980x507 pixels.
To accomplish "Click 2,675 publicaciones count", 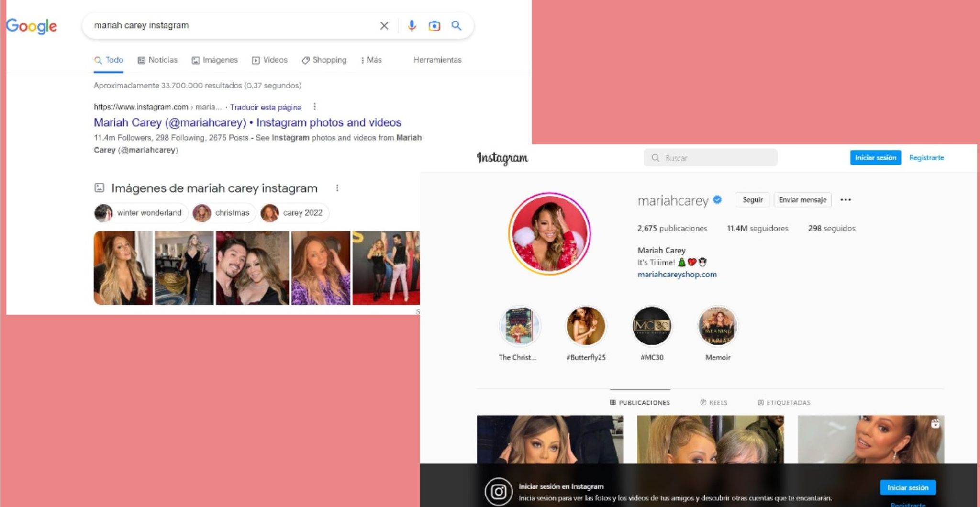I will pyautogui.click(x=672, y=229).
